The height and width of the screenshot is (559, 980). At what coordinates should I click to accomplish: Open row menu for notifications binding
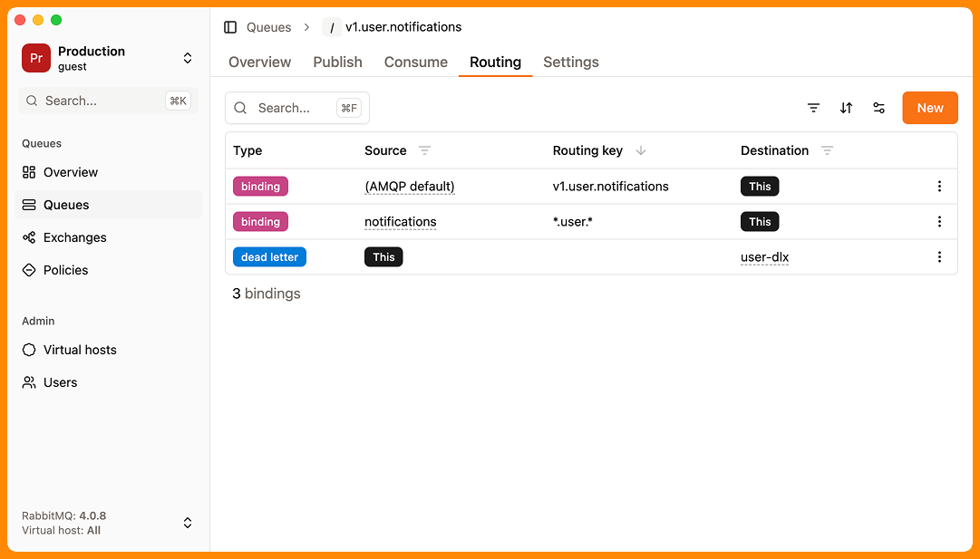pyautogui.click(x=938, y=222)
